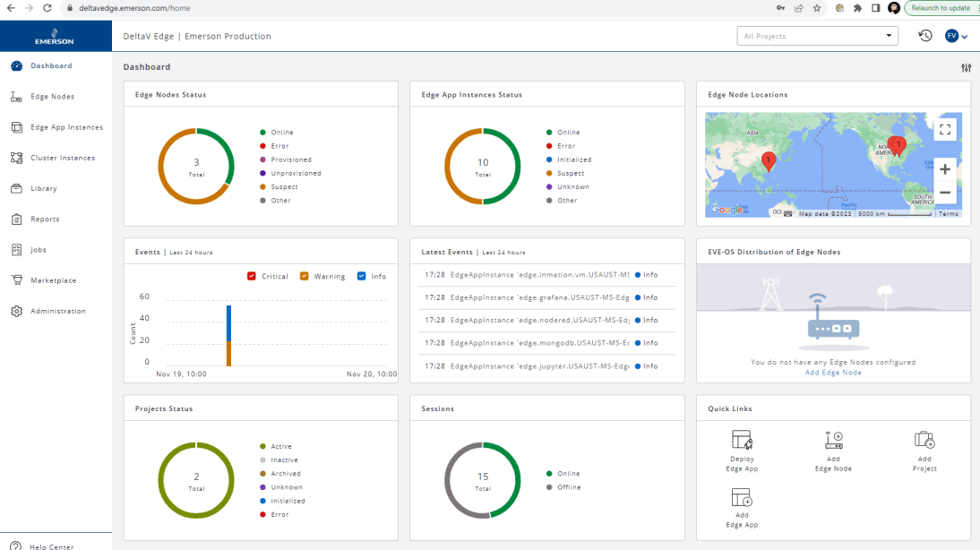Screen dimensions: 980x550
Task: Click the Library sidebar icon
Action: [x=15, y=188]
